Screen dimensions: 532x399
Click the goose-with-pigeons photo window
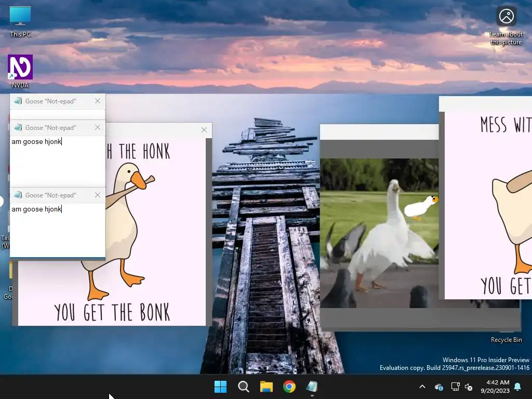379,233
